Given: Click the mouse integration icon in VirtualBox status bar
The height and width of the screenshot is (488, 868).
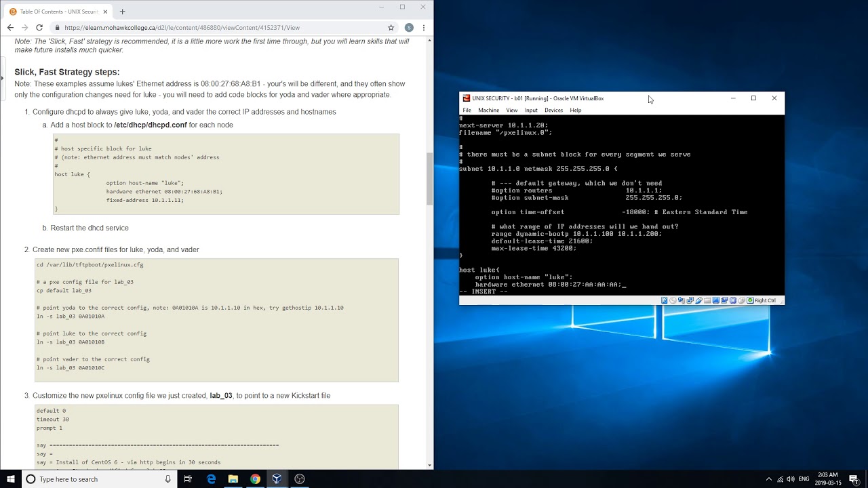Looking at the screenshot, I should click(742, 300).
